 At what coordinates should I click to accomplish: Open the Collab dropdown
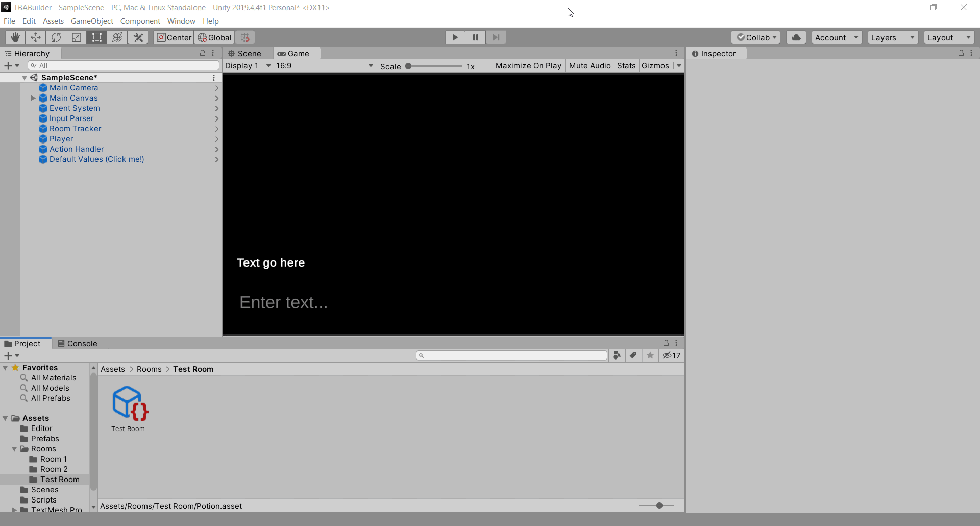click(x=756, y=37)
